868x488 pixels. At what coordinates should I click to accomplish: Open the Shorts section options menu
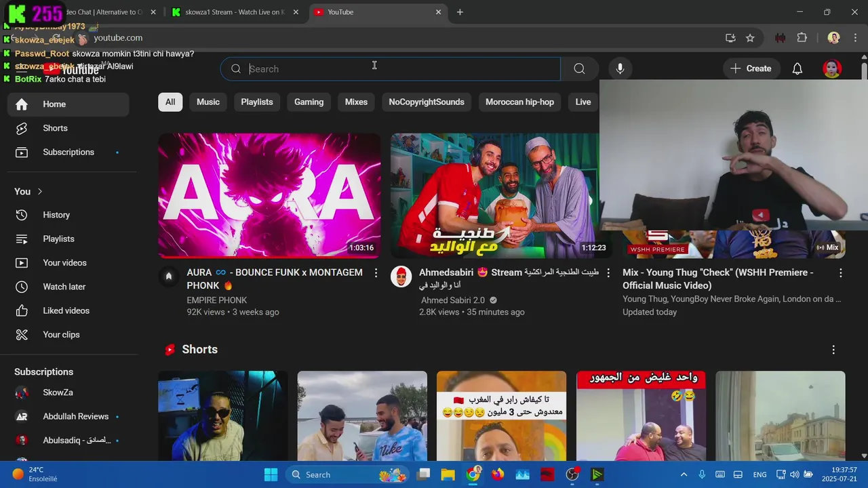click(833, 350)
